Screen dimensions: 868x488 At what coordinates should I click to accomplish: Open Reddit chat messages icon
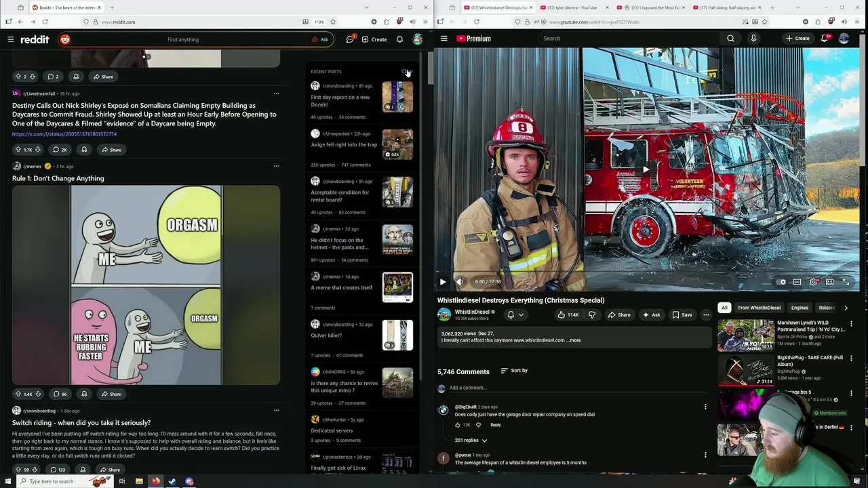(x=350, y=39)
